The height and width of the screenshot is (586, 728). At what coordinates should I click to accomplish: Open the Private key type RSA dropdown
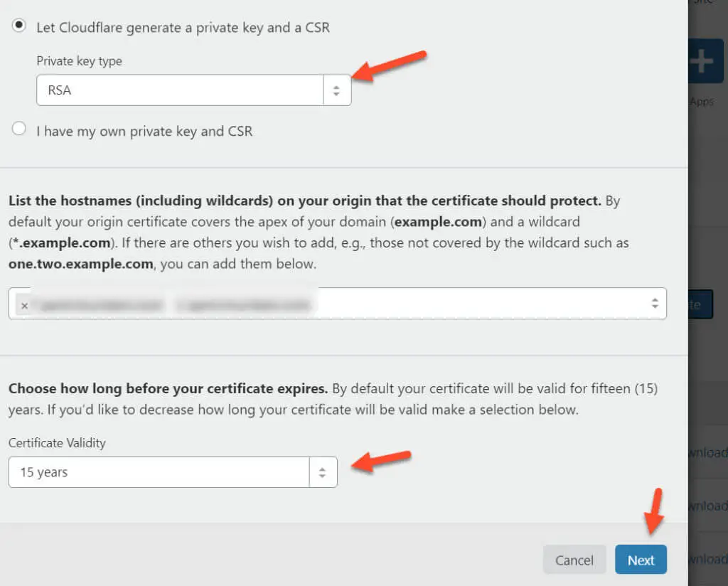point(193,90)
